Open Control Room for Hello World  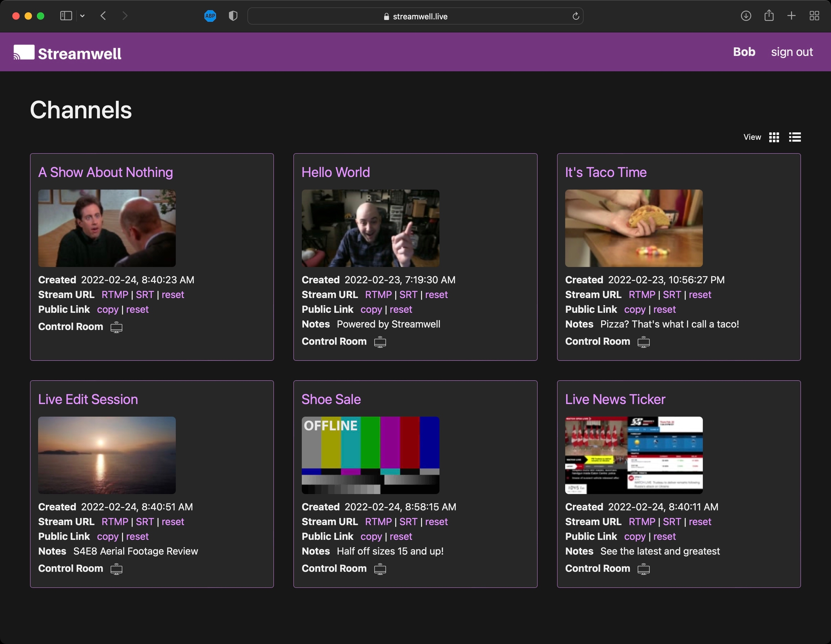click(380, 342)
